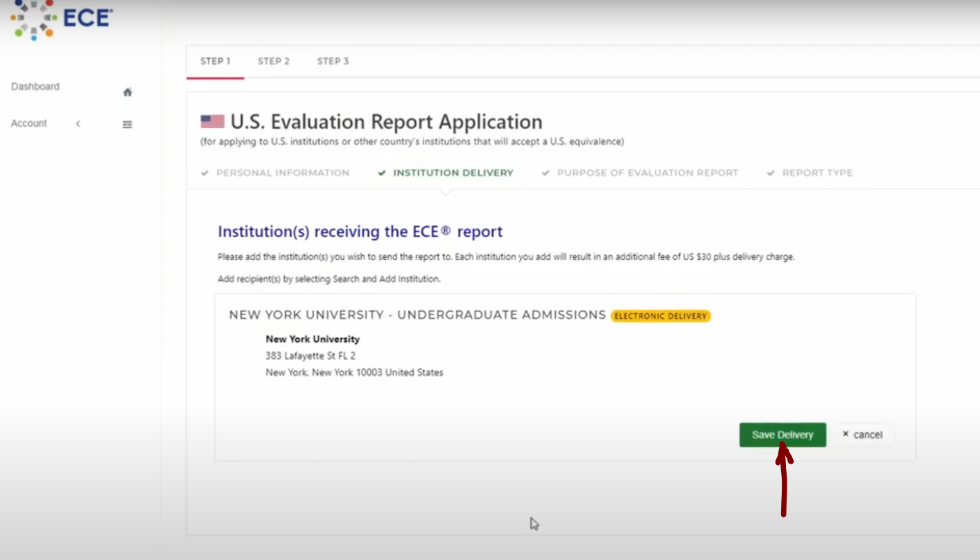Collapse the Account chevron arrow

78,123
